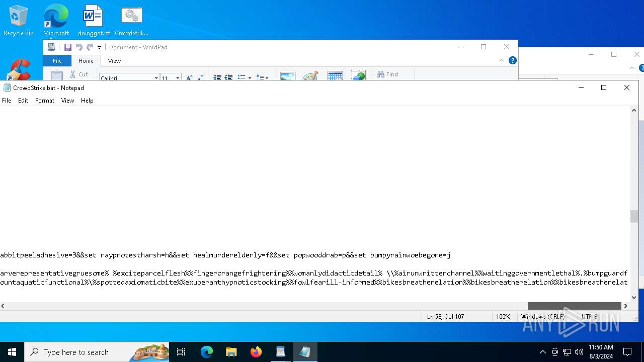Click Notepad vertical scrollbar thumb
This screenshot has height=362, width=644.
634,217
